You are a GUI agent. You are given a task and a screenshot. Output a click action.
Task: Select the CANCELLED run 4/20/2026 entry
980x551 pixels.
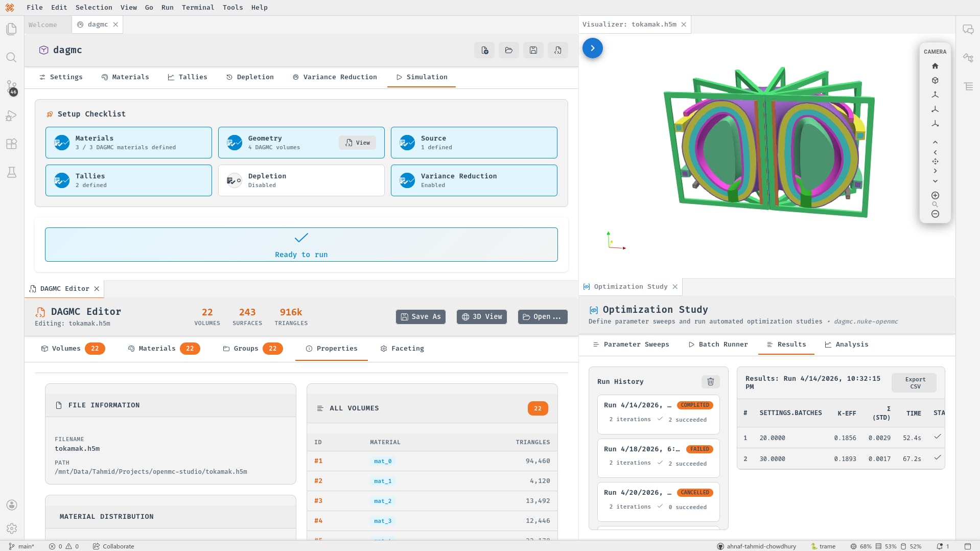[x=658, y=501]
